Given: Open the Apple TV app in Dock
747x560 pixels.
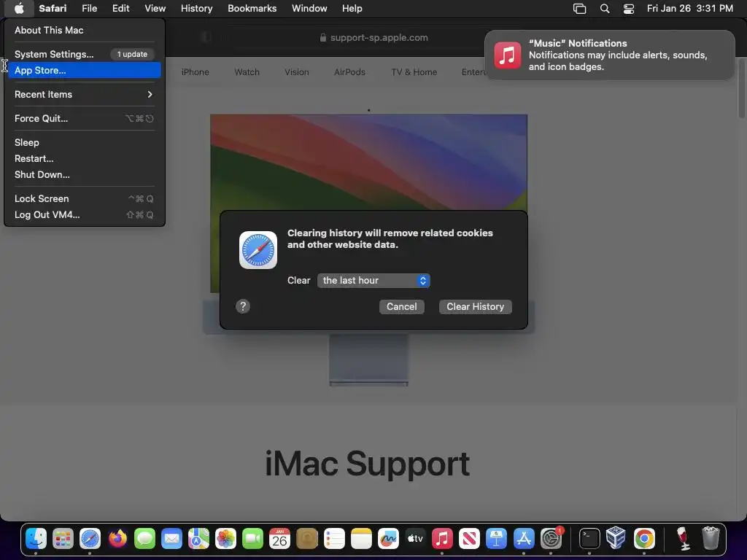Looking at the screenshot, I should [415, 539].
